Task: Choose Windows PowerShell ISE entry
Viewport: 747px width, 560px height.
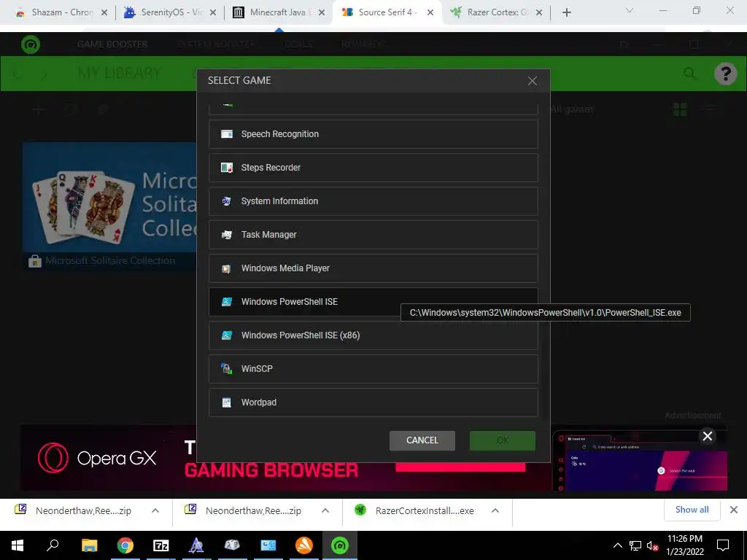Action: tap(373, 301)
